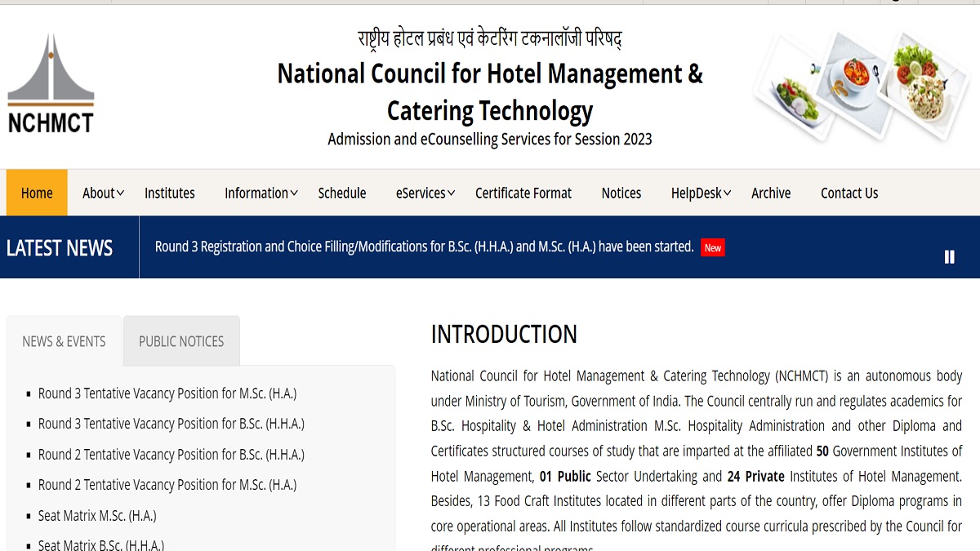This screenshot has height=551, width=980.
Task: Open Round 3 Tentative Vacancy M.Sc. (H.A.) link
Action: tap(167, 393)
